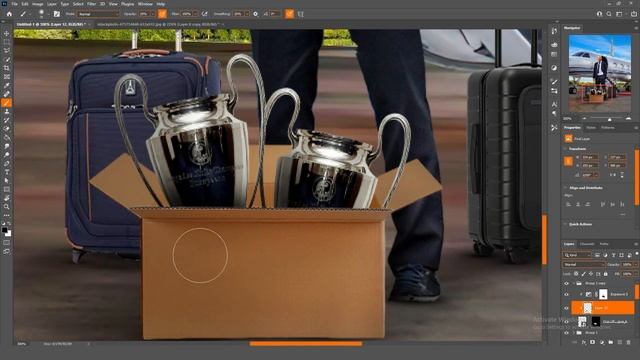Open the brush blend Mode dropdown

[98, 14]
